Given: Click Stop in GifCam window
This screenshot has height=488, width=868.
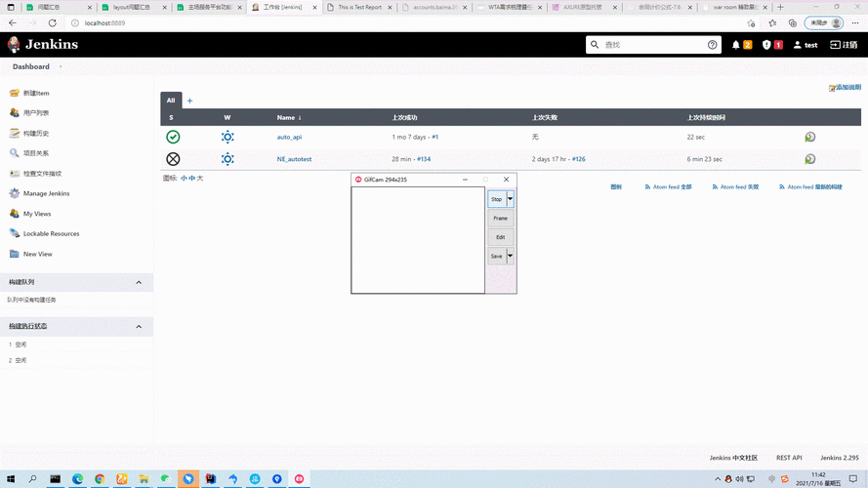Looking at the screenshot, I should click(497, 199).
